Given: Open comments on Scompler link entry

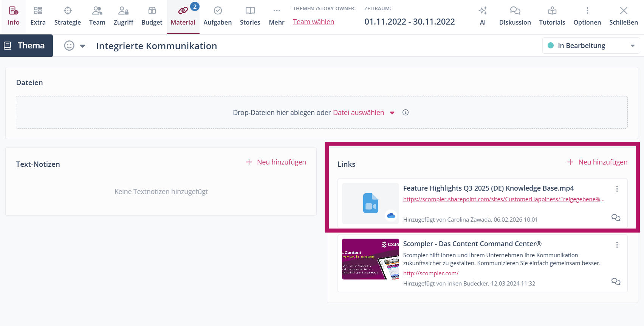Looking at the screenshot, I should (x=616, y=282).
